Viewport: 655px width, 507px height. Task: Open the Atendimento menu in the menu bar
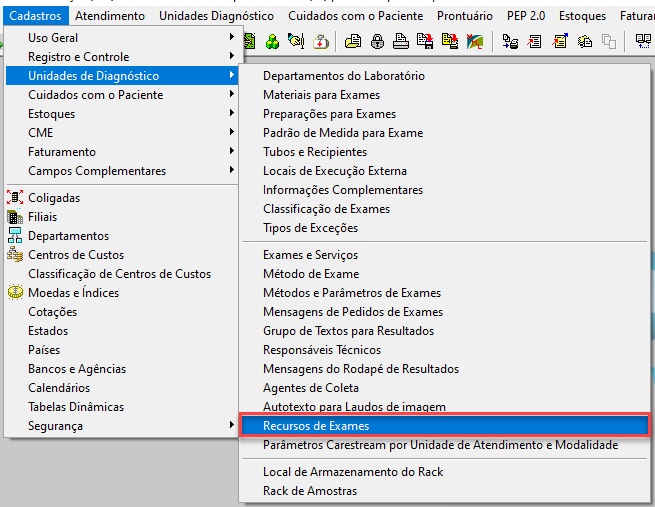110,16
